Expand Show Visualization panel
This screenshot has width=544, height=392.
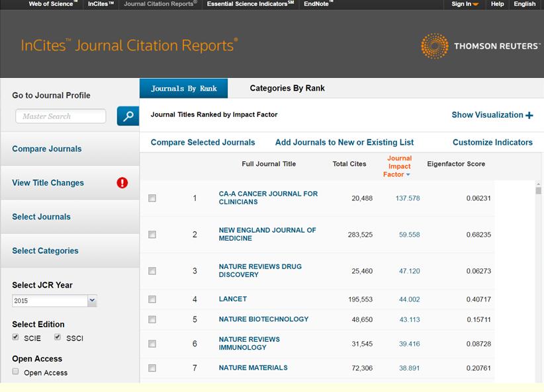(492, 115)
